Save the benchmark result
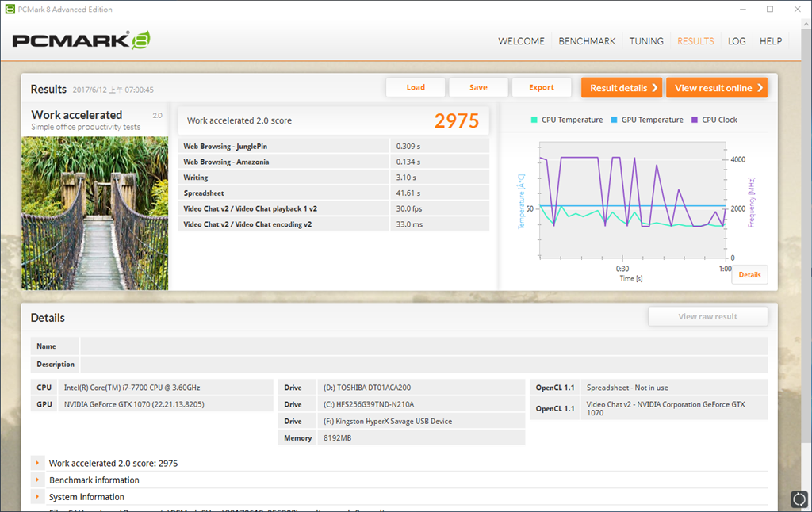Screen dimensions: 812x512 [x=478, y=87]
